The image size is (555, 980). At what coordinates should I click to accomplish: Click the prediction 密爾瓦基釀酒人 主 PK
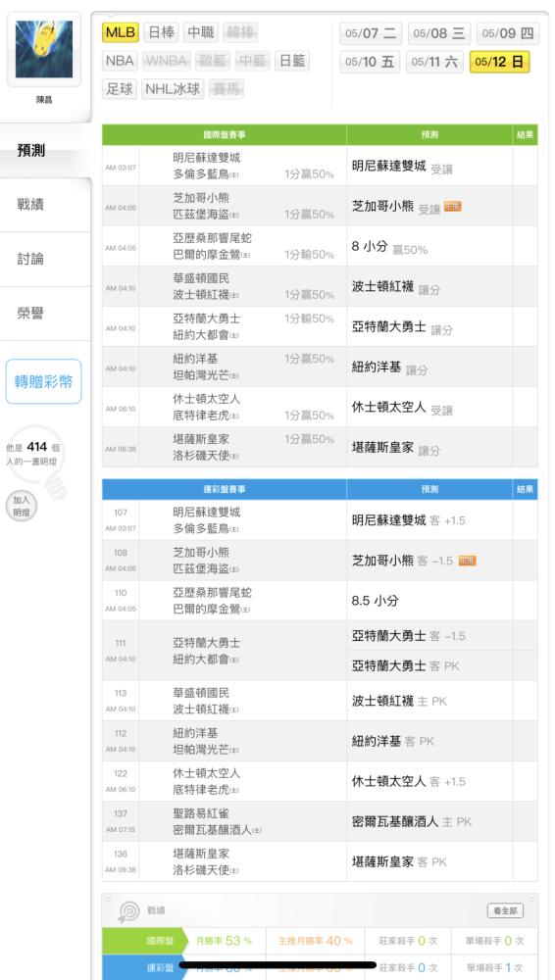(x=411, y=822)
